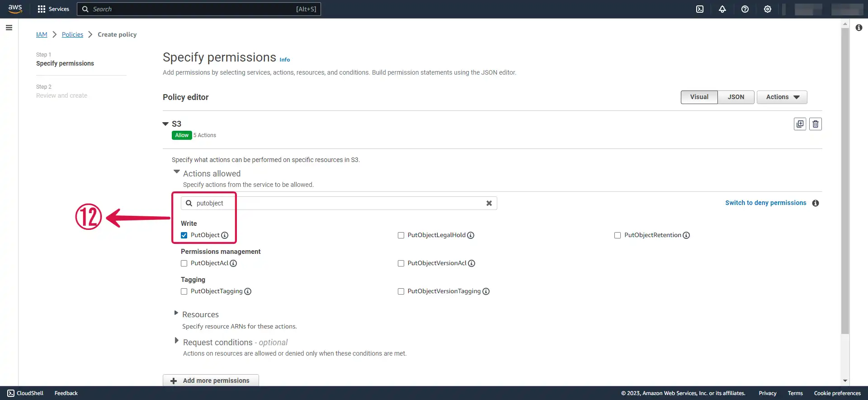
Task: Show info for PutObjectVersionTagging action
Action: 486,291
